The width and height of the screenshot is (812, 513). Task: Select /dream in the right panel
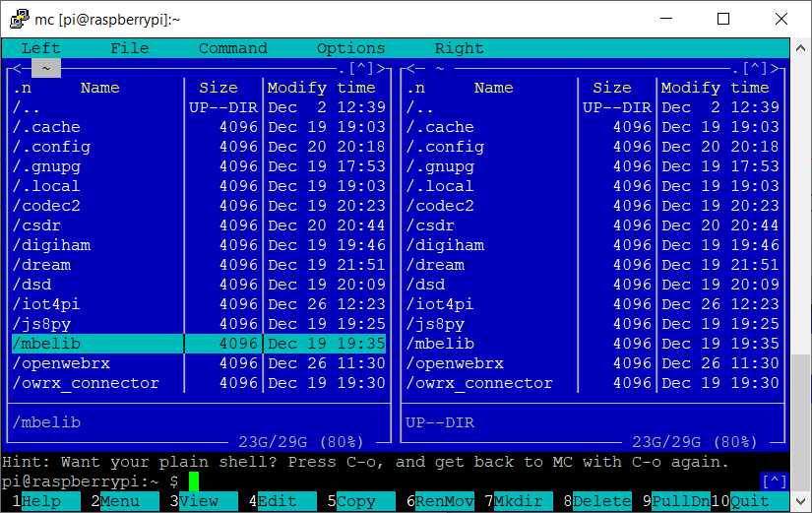pyautogui.click(x=593, y=265)
